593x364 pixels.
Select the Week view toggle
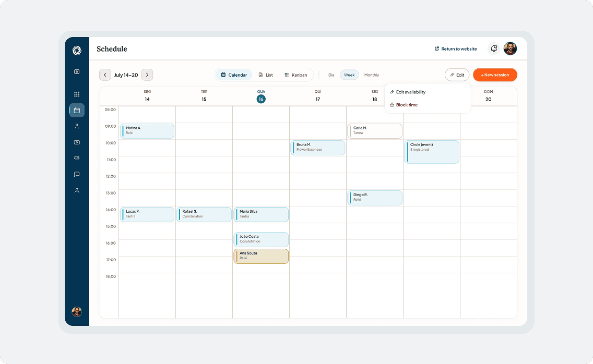(x=349, y=75)
